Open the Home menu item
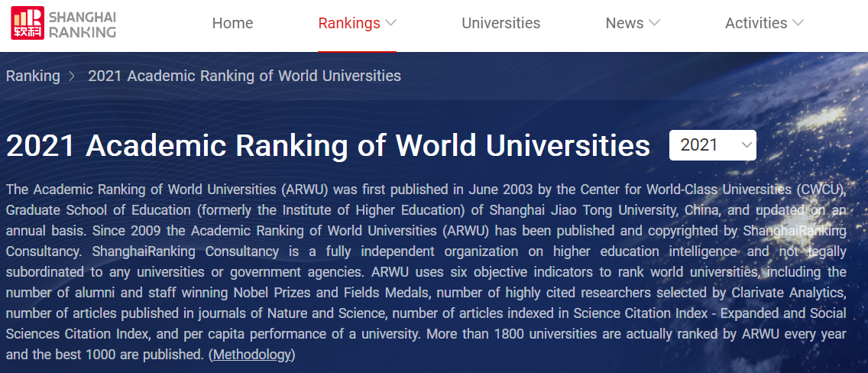Screen dimensions: 868x373 232,23
